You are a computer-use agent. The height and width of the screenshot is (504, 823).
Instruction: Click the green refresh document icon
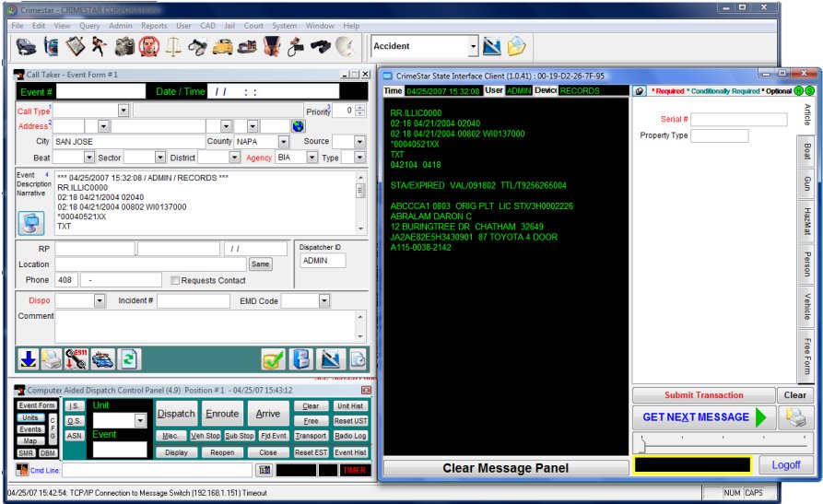(129, 359)
